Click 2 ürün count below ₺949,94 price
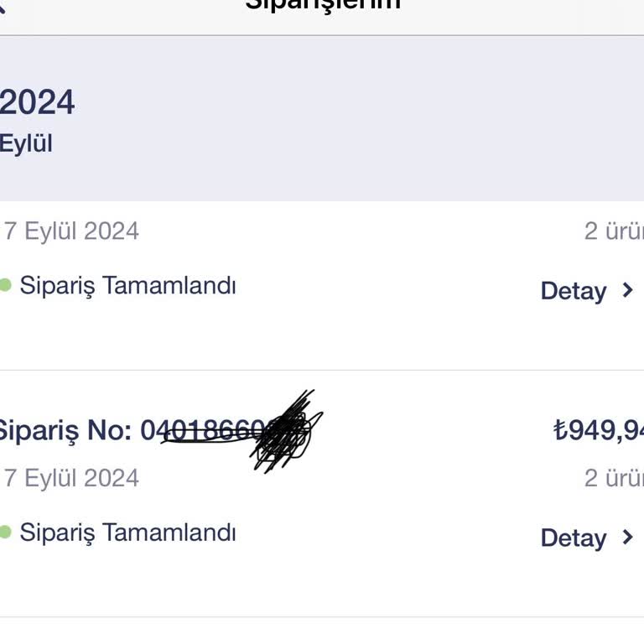The height and width of the screenshot is (644, 644). coord(613,478)
